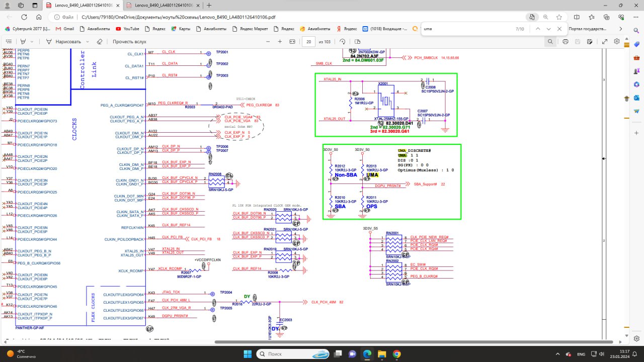Open the YouTube bookmark

click(x=128, y=29)
